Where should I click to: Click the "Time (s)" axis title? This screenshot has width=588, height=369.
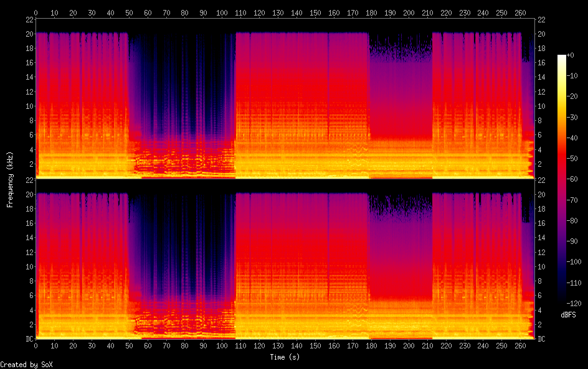285,357
